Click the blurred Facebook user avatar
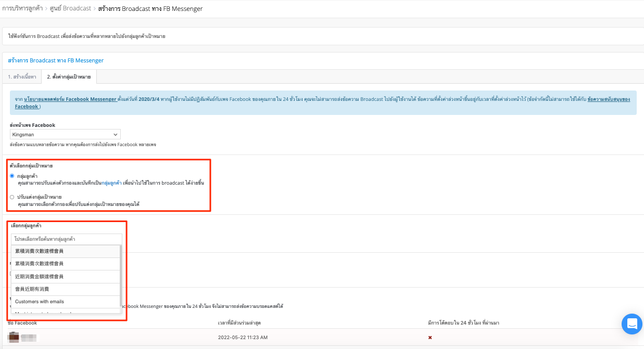The image size is (644, 349). click(14, 338)
